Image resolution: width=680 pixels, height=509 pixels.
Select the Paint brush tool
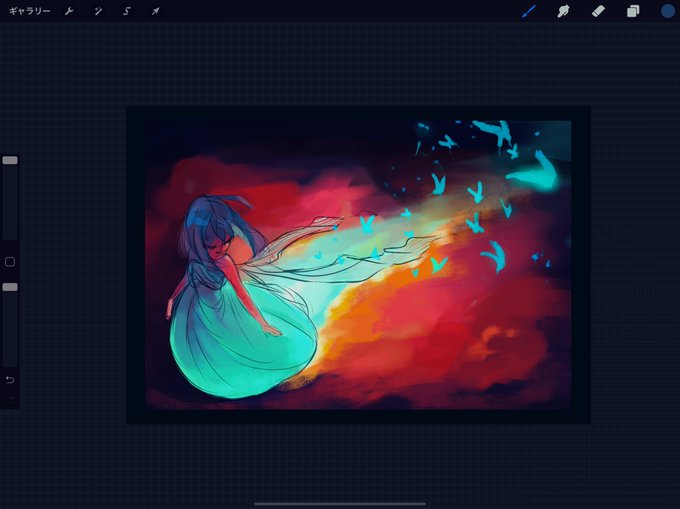tap(529, 11)
